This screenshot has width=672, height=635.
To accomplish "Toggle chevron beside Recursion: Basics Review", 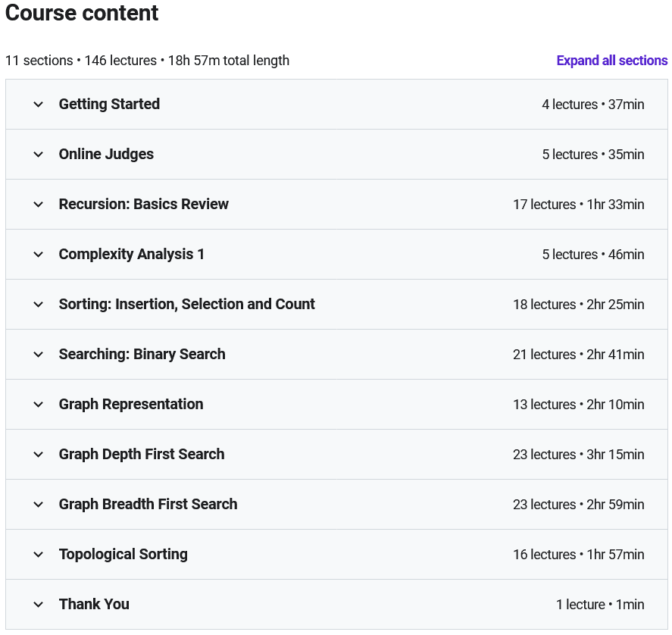I will [39, 205].
